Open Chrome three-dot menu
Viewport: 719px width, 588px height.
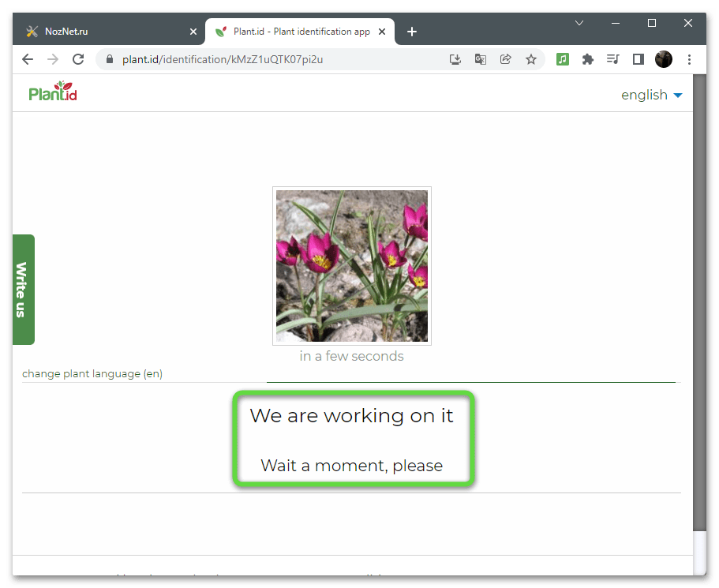(689, 59)
